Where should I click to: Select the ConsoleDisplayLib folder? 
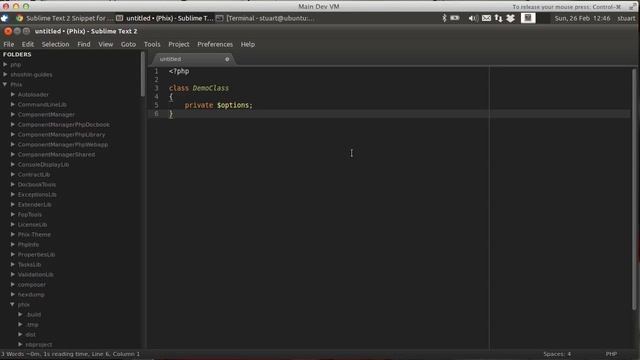tap(43, 164)
